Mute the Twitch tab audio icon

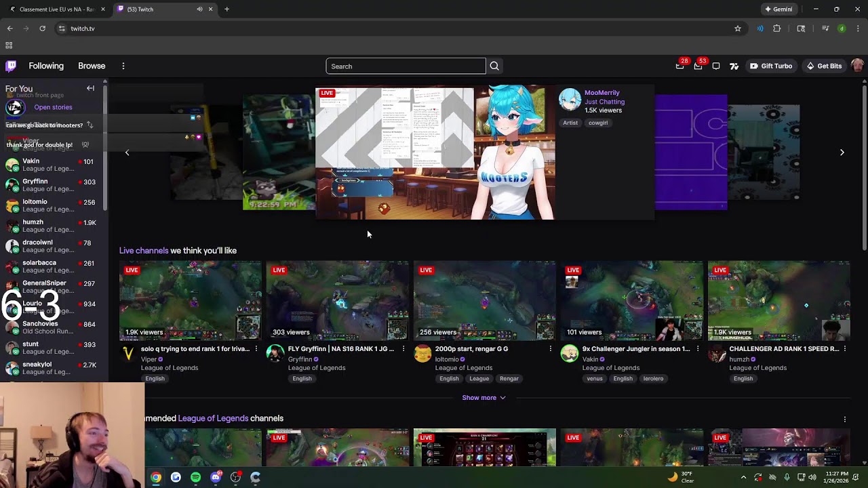pyautogui.click(x=199, y=9)
